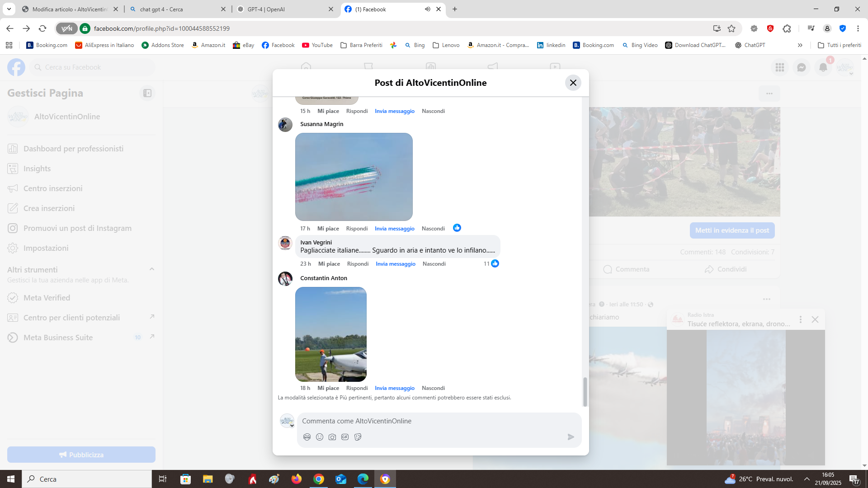This screenshot has width=868, height=488.
Task: Close the Post di AltoVicentinOnline dialog
Action: 573,83
